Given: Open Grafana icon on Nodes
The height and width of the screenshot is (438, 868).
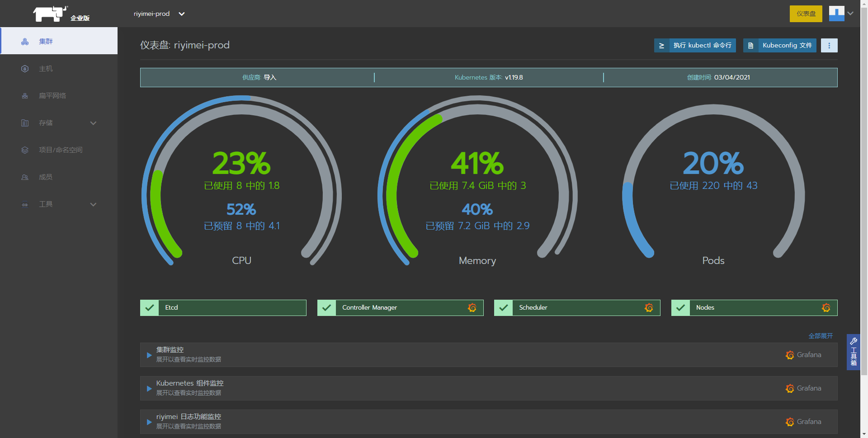Looking at the screenshot, I should 826,308.
